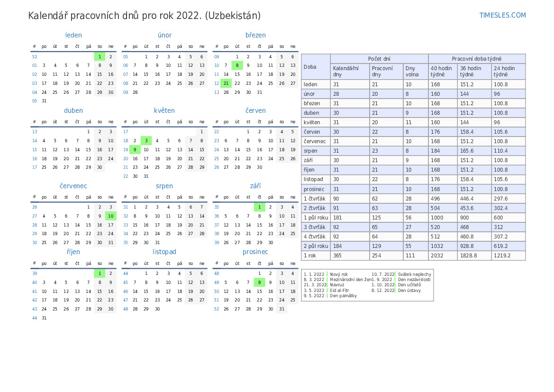Viewport: 554px width, 392px height.
Task: Select the únor month heading
Action: tap(164, 35)
